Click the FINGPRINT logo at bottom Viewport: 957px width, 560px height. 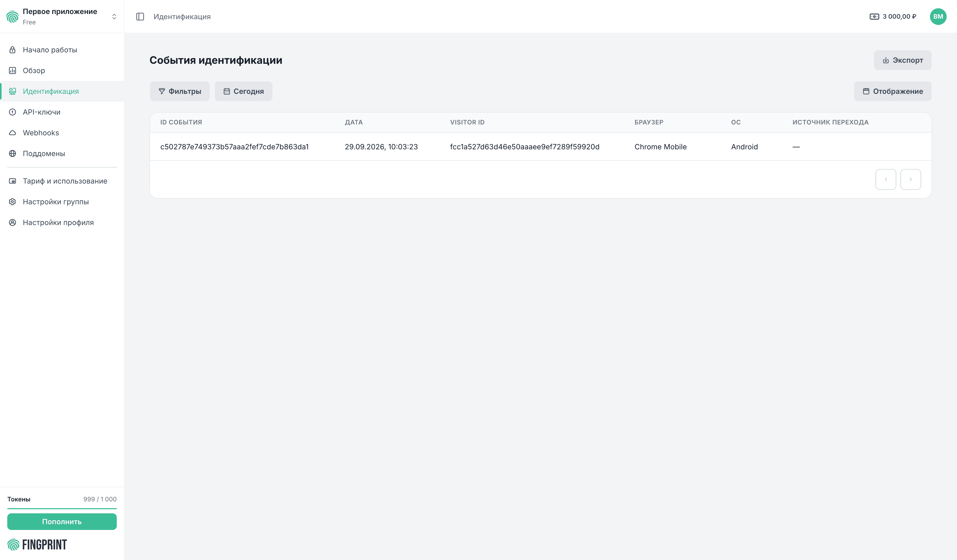point(37,544)
